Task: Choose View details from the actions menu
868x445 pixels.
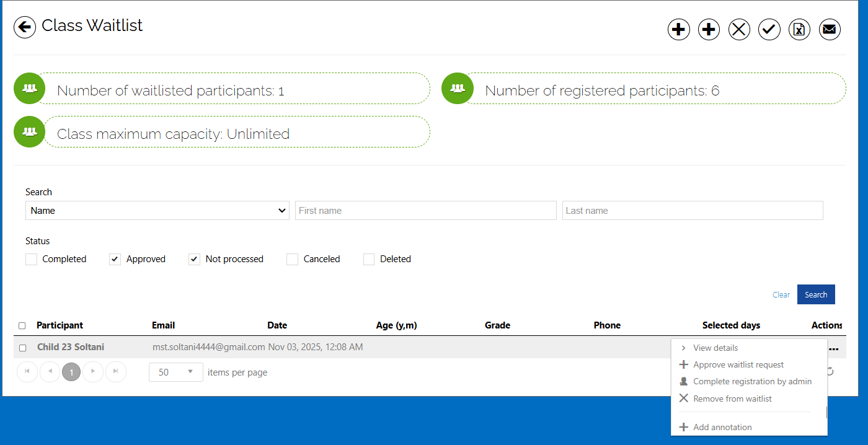Action: click(715, 348)
